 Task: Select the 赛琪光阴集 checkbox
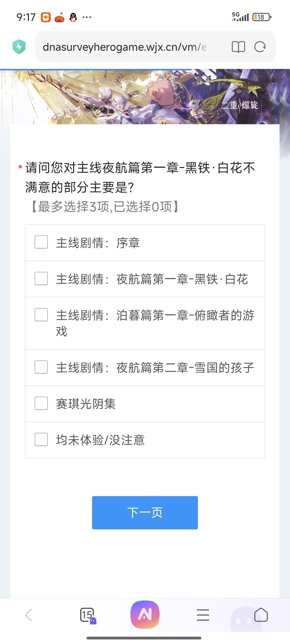click(x=41, y=403)
